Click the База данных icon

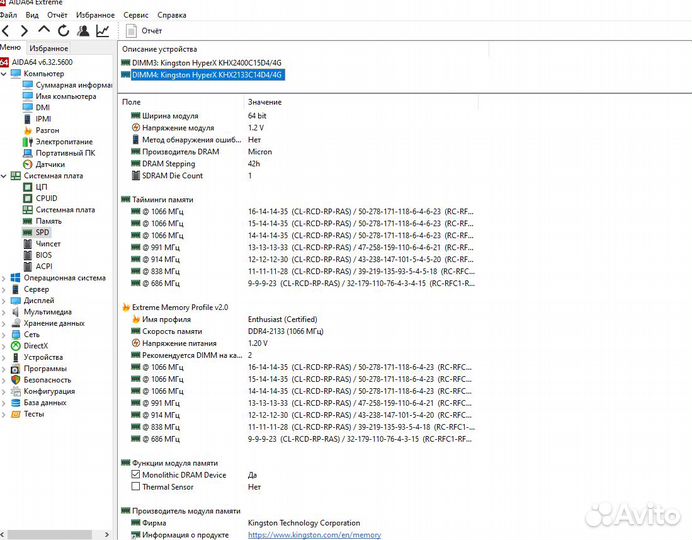[x=16, y=403]
